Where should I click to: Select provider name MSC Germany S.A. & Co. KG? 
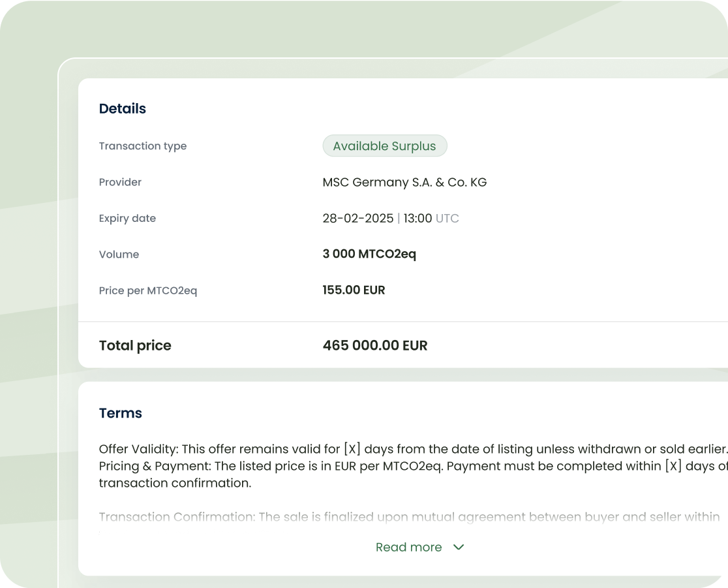point(404,182)
